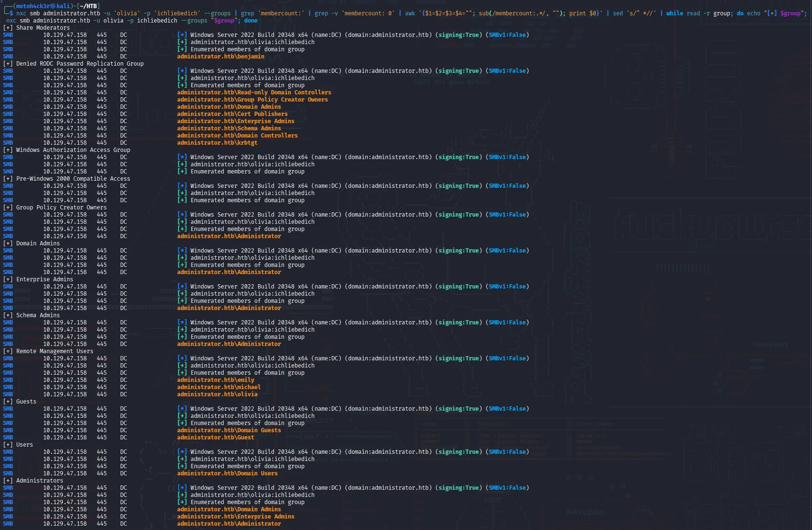This screenshot has height=530, width=812.
Task: Select Administrator member under Administrators group
Action: [x=229, y=524]
